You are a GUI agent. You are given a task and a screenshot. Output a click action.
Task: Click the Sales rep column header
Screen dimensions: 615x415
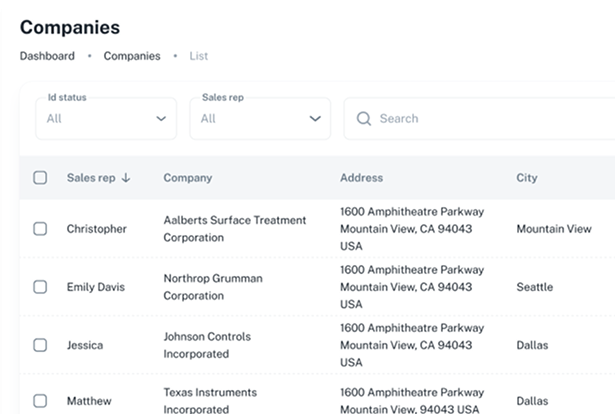[90, 178]
